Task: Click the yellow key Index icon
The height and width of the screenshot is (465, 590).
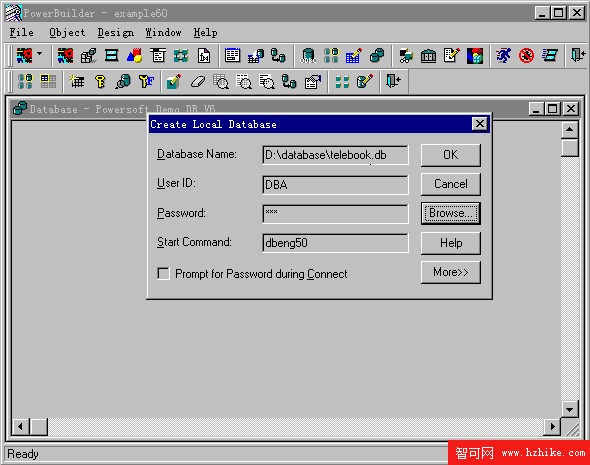Action: [100, 81]
